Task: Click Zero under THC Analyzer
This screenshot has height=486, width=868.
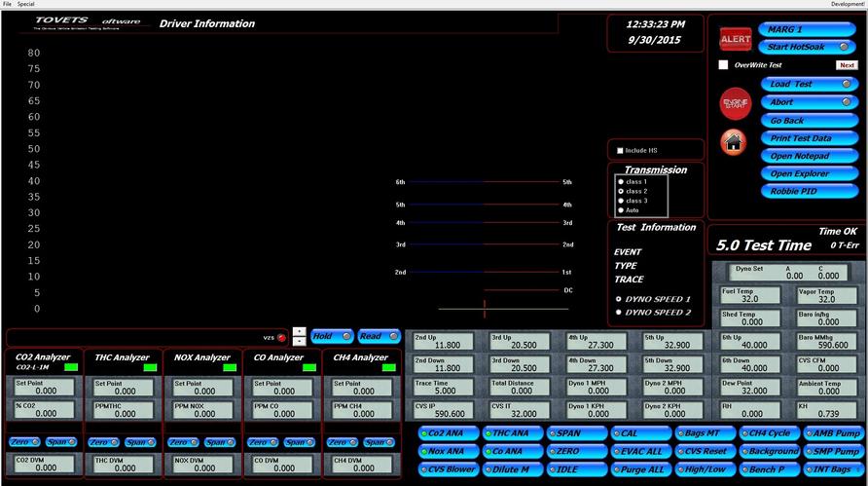Action: point(103,442)
